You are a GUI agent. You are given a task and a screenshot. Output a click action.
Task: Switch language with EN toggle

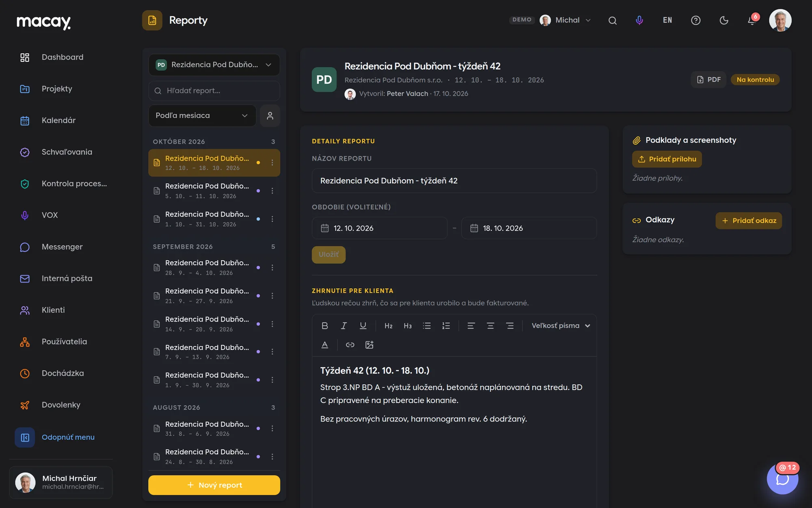pyautogui.click(x=667, y=20)
